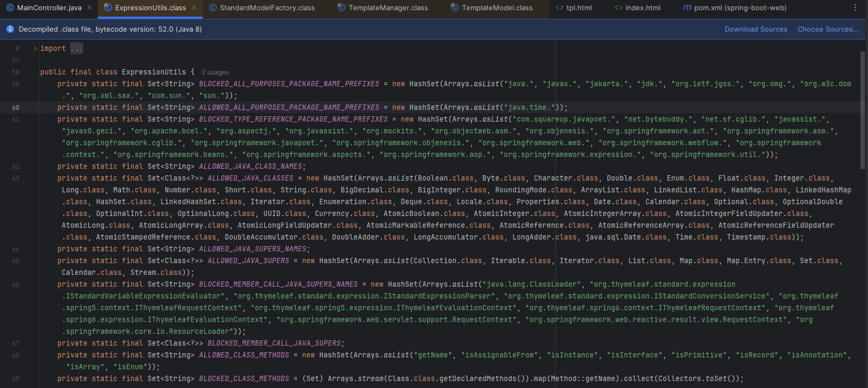The width and height of the screenshot is (868, 388).
Task: Click the TemplateManager.class tab icon
Action: [342, 8]
